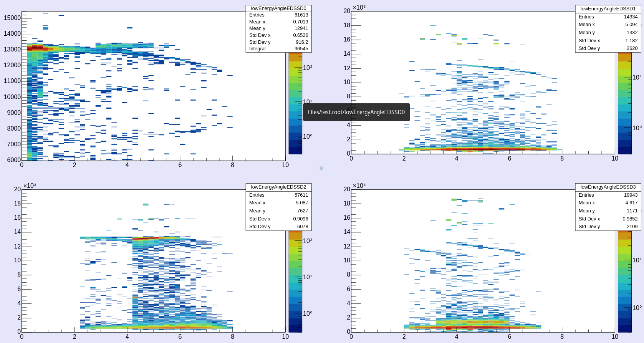Pick the Std Dev x 1.182 row
This screenshot has height=343, width=644.
[608, 41]
